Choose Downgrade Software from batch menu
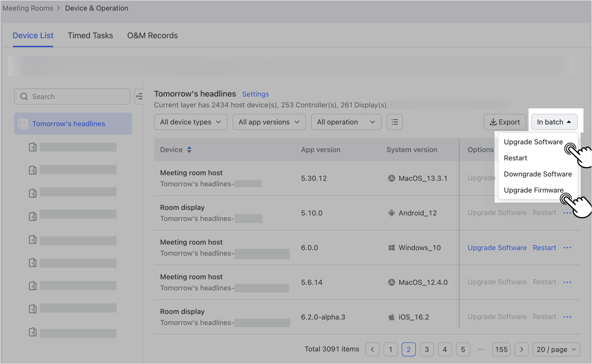592x364 pixels. [x=538, y=174]
